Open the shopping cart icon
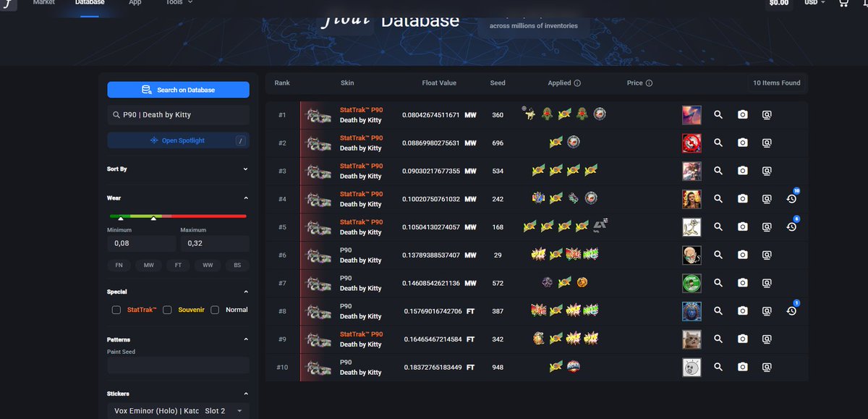The height and width of the screenshot is (419, 868). (843, 3)
